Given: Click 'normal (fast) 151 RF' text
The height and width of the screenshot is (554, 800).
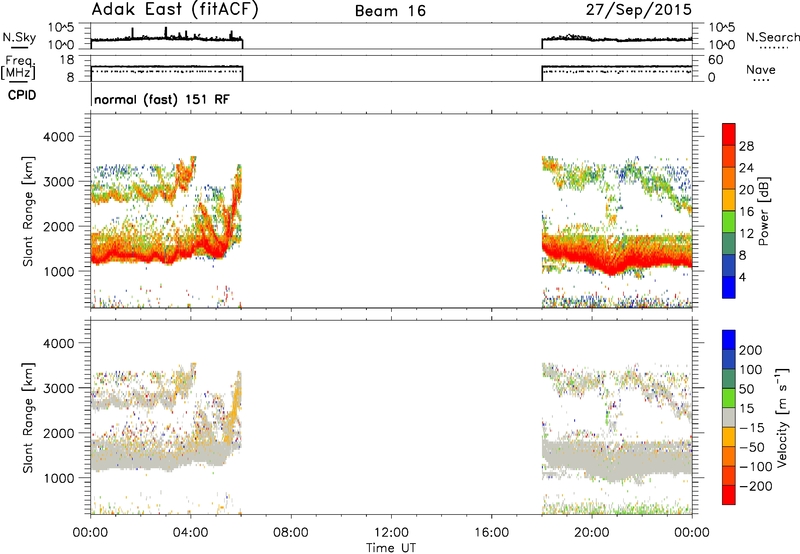Looking at the screenshot, I should (x=162, y=99).
